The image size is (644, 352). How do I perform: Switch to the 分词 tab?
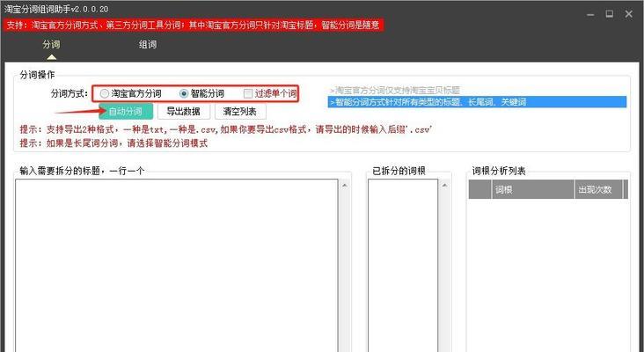pyautogui.click(x=51, y=44)
